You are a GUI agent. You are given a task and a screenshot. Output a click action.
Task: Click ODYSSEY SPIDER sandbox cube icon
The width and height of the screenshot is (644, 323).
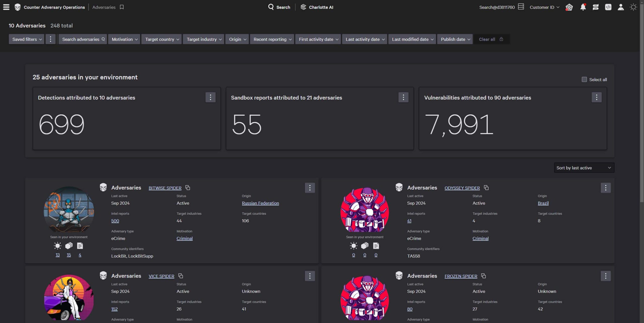[365, 245]
